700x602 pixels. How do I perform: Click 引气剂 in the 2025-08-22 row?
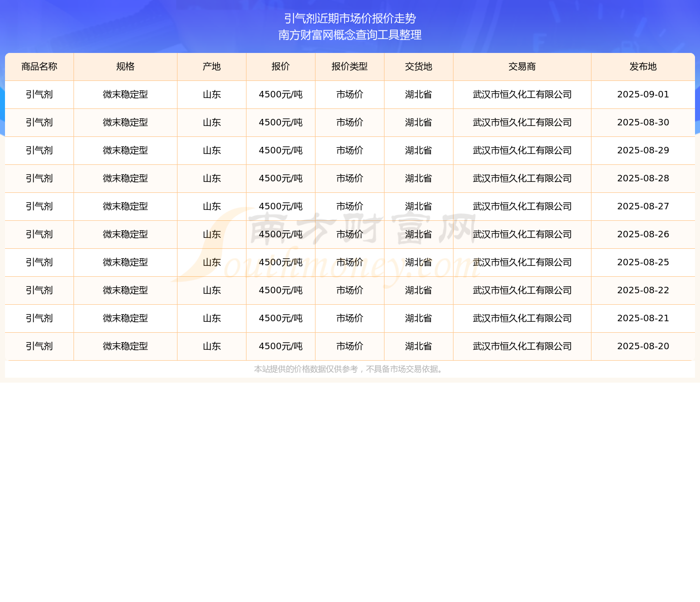click(x=39, y=290)
